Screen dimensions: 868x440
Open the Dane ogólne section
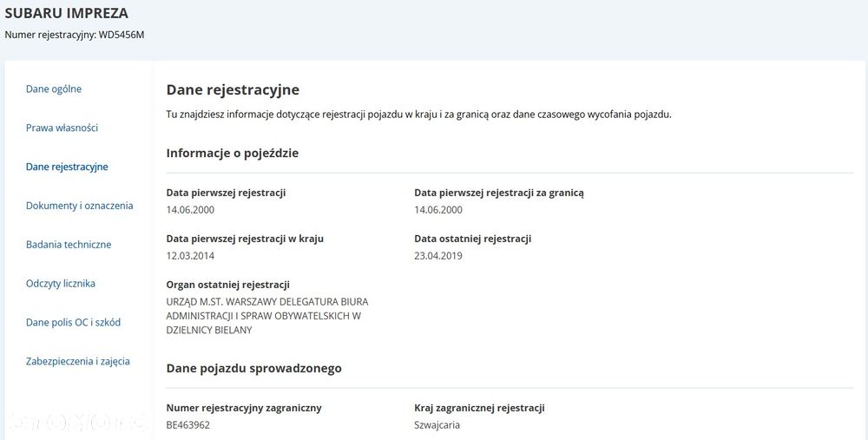(54, 89)
